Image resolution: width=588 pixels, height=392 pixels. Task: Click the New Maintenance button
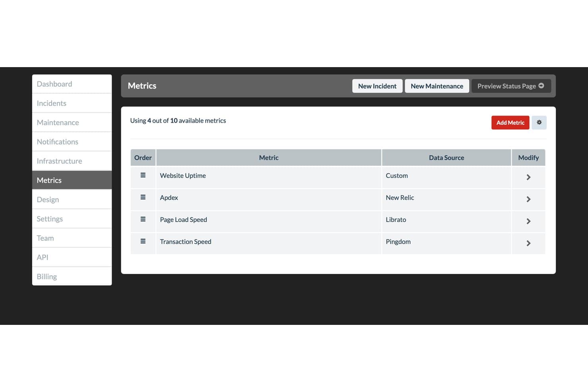click(437, 86)
